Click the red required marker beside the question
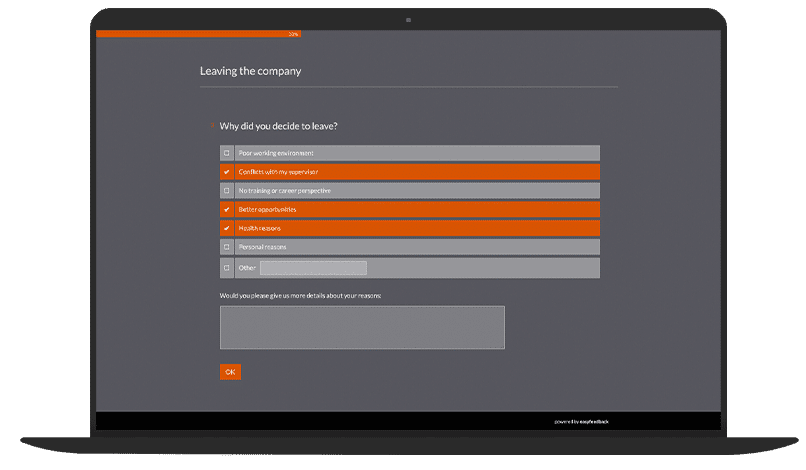 pos(212,124)
